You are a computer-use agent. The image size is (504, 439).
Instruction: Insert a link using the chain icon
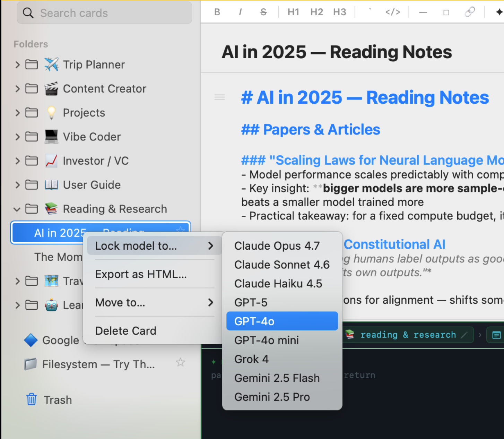tap(470, 12)
